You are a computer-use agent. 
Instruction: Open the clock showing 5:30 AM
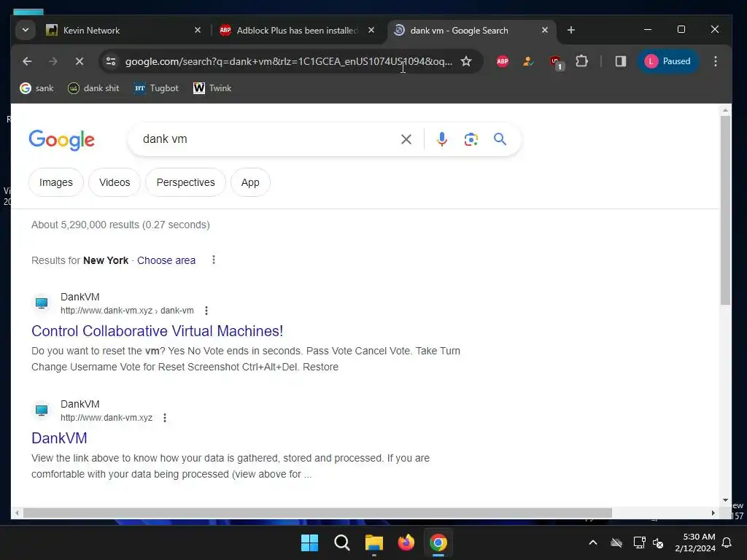pos(694,542)
